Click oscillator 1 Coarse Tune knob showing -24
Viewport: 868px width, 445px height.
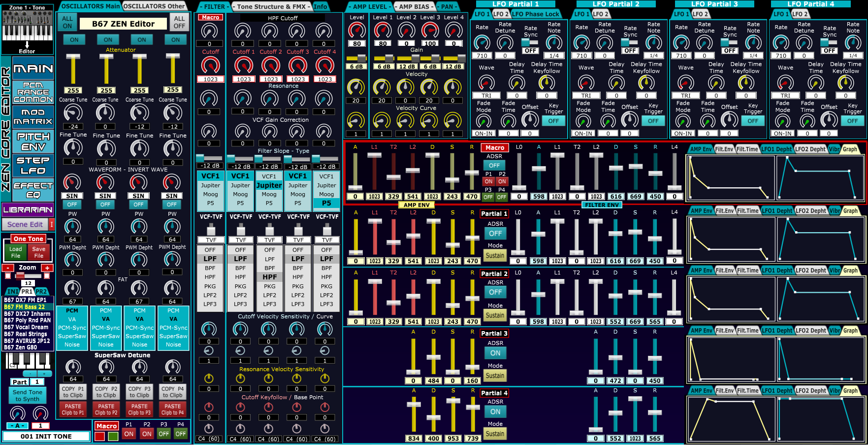coord(73,113)
